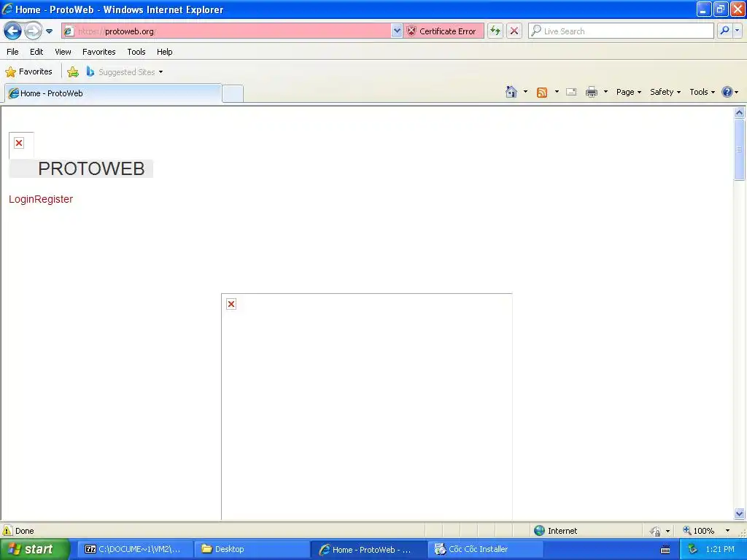Image resolution: width=747 pixels, height=560 pixels.
Task: Click the address bar page icon
Action: 69,31
